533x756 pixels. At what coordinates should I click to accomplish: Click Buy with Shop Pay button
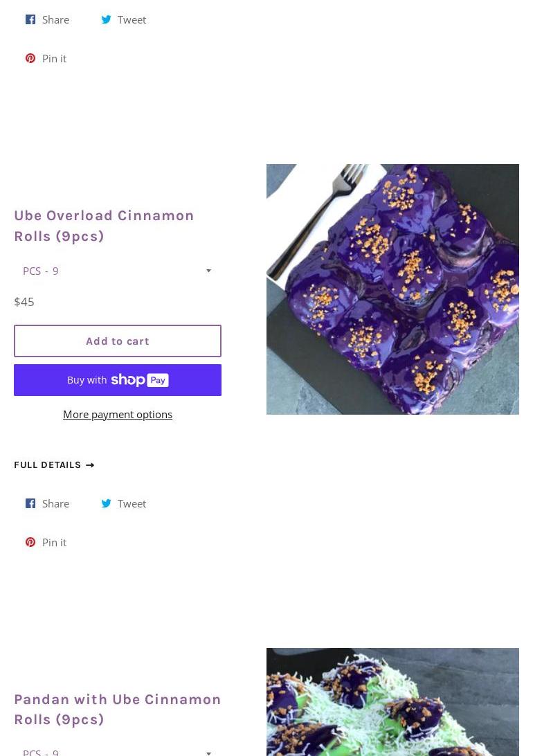click(x=118, y=380)
